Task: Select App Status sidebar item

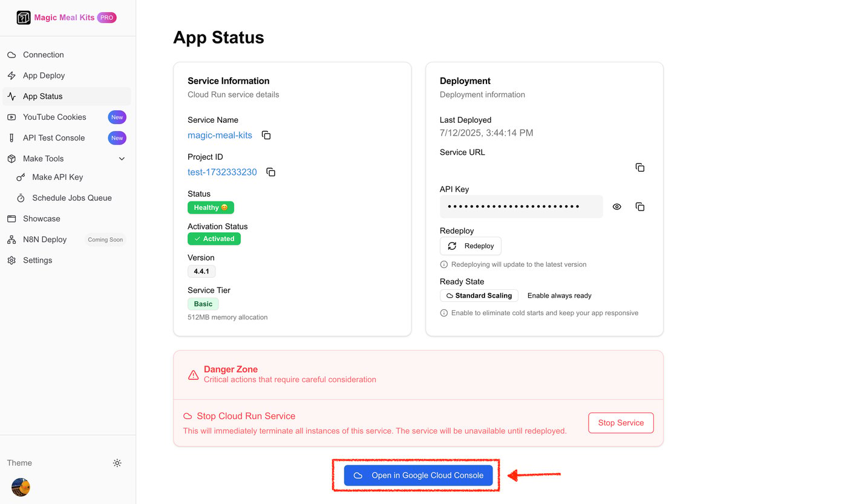Action: [67, 96]
